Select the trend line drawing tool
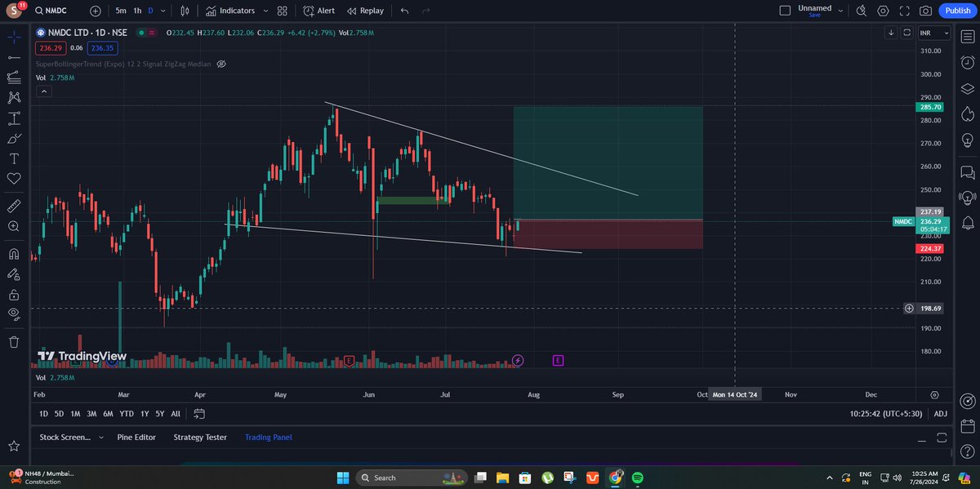Screen dimensions: 980x489 click(14, 57)
